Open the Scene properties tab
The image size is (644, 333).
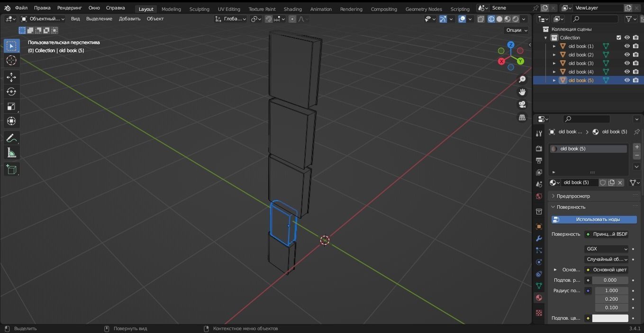[539, 184]
